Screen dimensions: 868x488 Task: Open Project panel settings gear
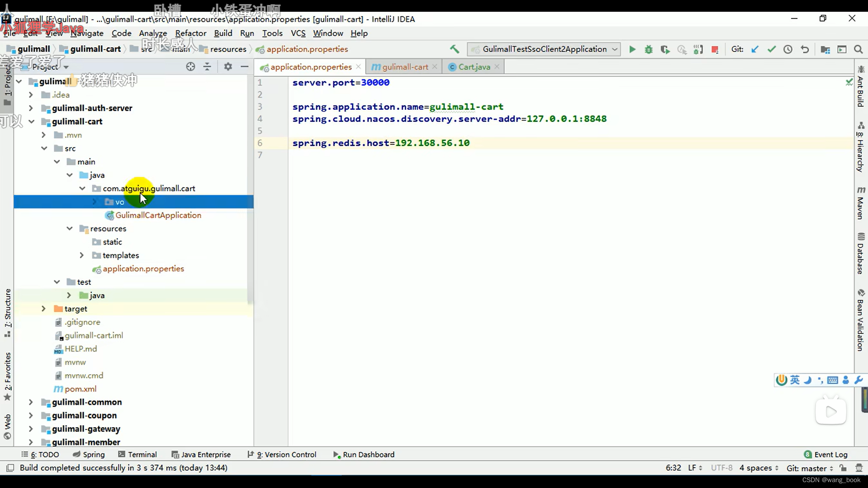tap(228, 67)
